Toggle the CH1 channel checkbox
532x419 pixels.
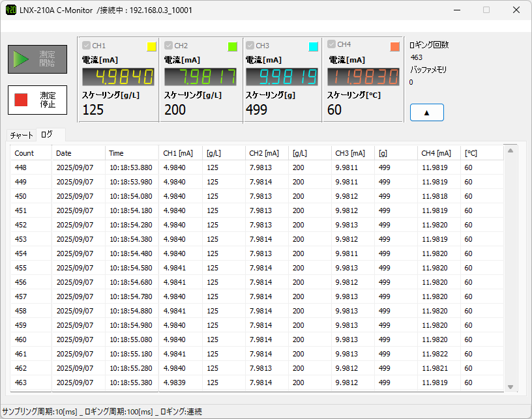86,46
